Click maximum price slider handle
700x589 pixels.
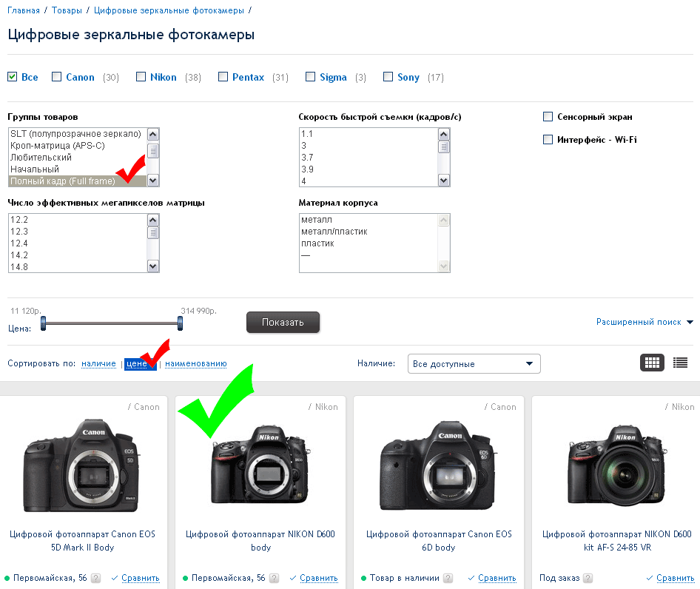click(180, 323)
